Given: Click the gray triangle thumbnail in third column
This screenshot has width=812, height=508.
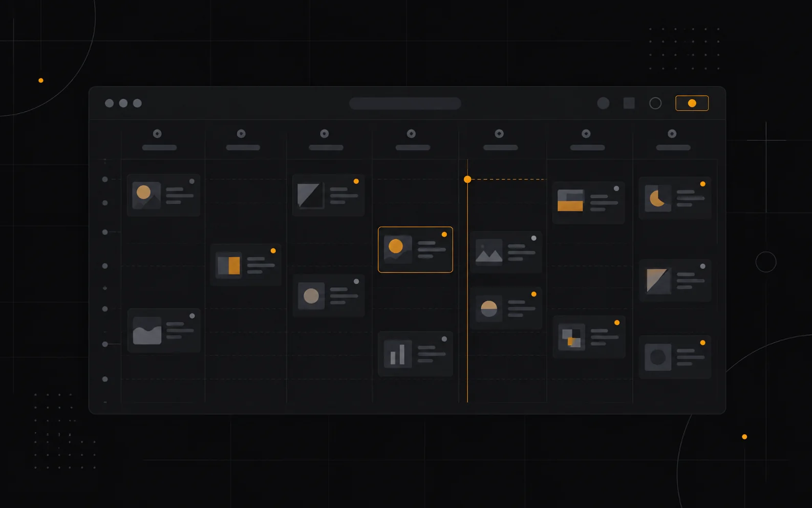Looking at the screenshot, I should pyautogui.click(x=310, y=195).
